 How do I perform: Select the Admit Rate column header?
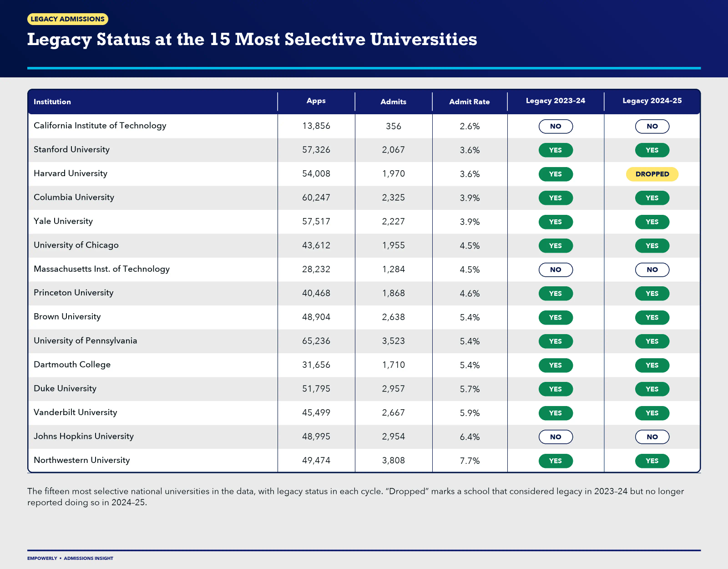point(470,102)
